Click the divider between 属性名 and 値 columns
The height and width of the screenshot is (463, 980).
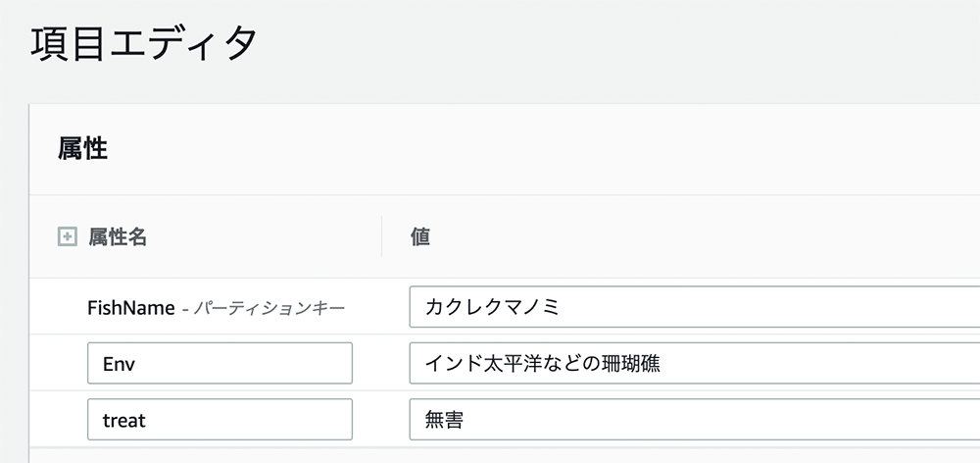coord(382,236)
